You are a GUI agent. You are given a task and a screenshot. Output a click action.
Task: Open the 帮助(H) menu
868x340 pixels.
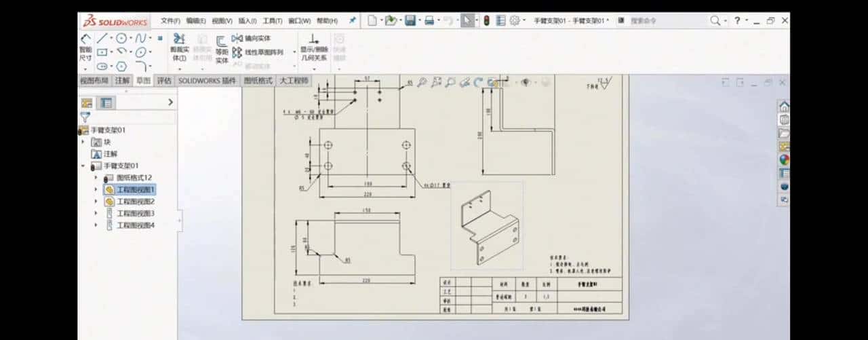pos(327,21)
